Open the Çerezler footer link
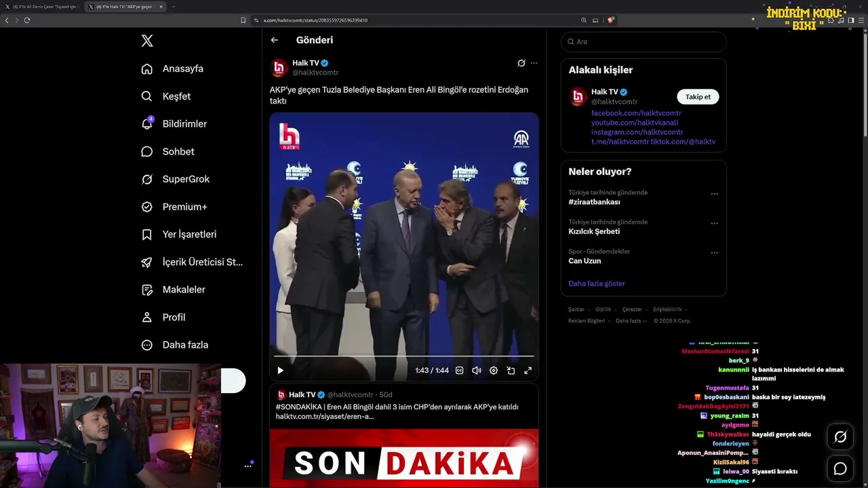Screen dimensions: 868x488 [x=632, y=309]
